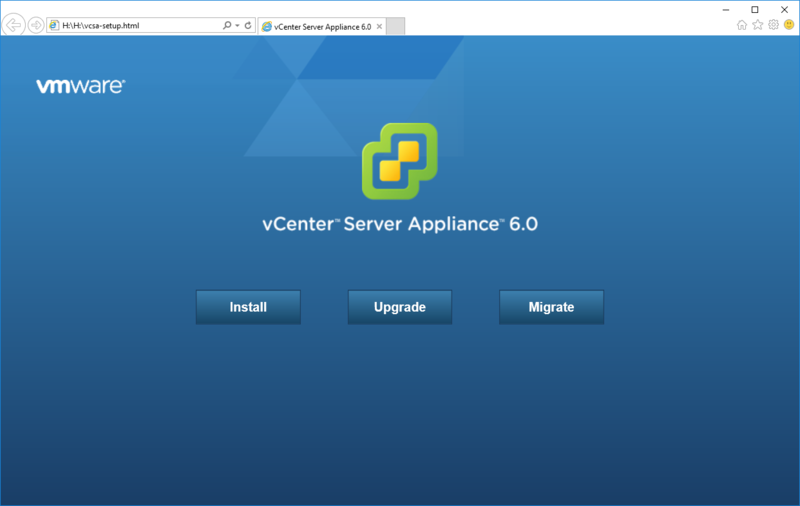Select the vCenter Server Appliance 6.0 tab
This screenshot has height=506, width=800.
321,27
